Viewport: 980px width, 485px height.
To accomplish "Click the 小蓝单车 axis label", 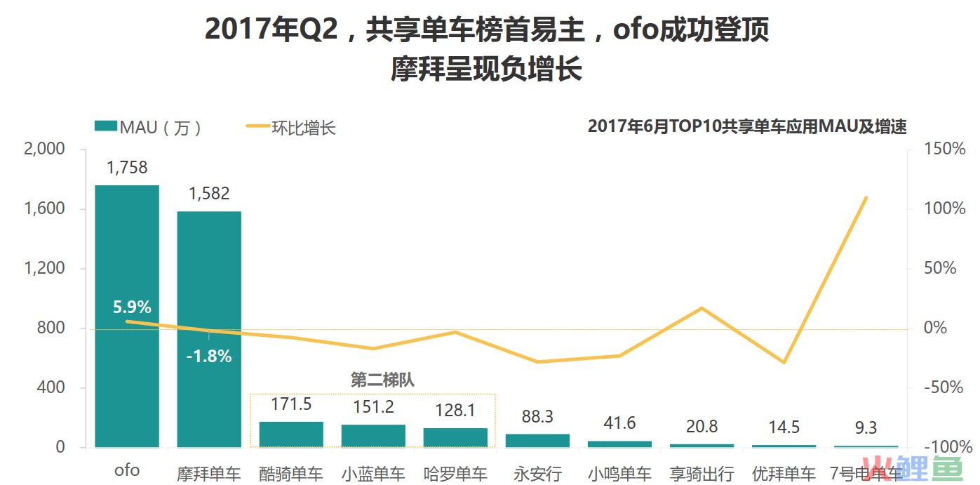I will point(373,473).
